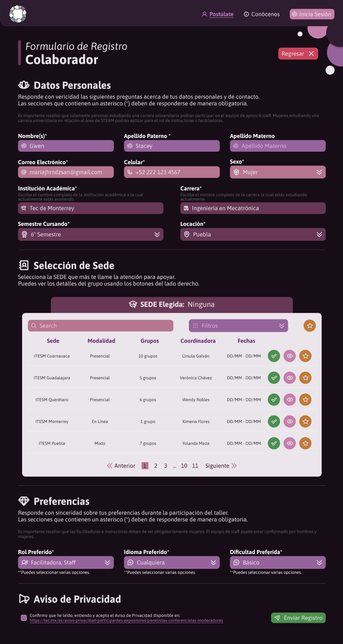The image size is (343, 644).
Task: Click the orange star for ITESM Puebla
Action: tap(305, 443)
